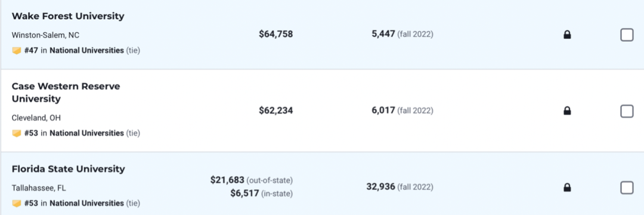Click Case Western Reserve's yellow ranking badge icon

(17, 133)
